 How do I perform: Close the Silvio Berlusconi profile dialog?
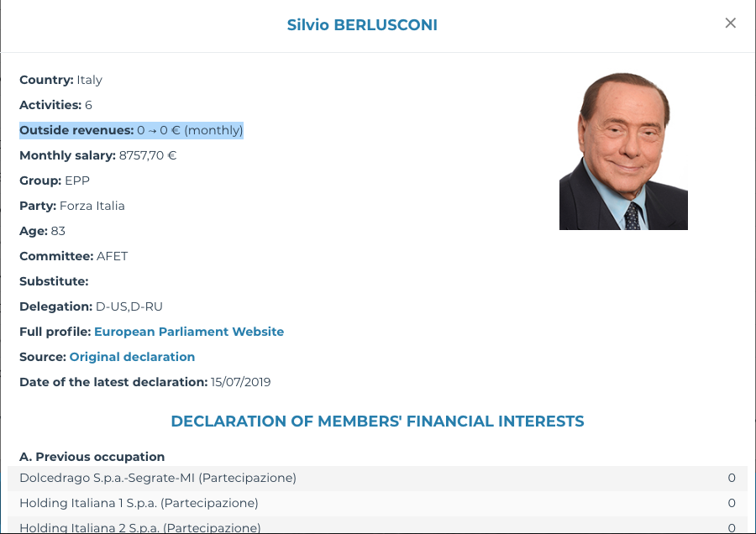pos(730,24)
